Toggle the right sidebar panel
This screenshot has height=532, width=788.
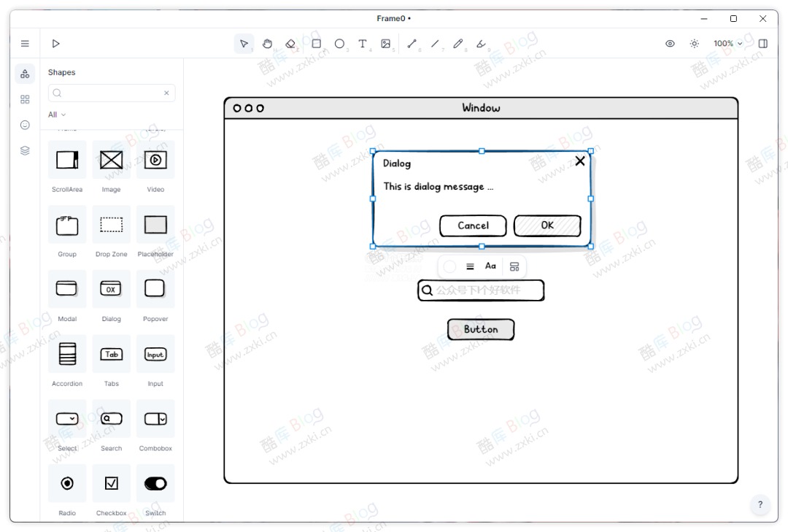click(x=762, y=44)
